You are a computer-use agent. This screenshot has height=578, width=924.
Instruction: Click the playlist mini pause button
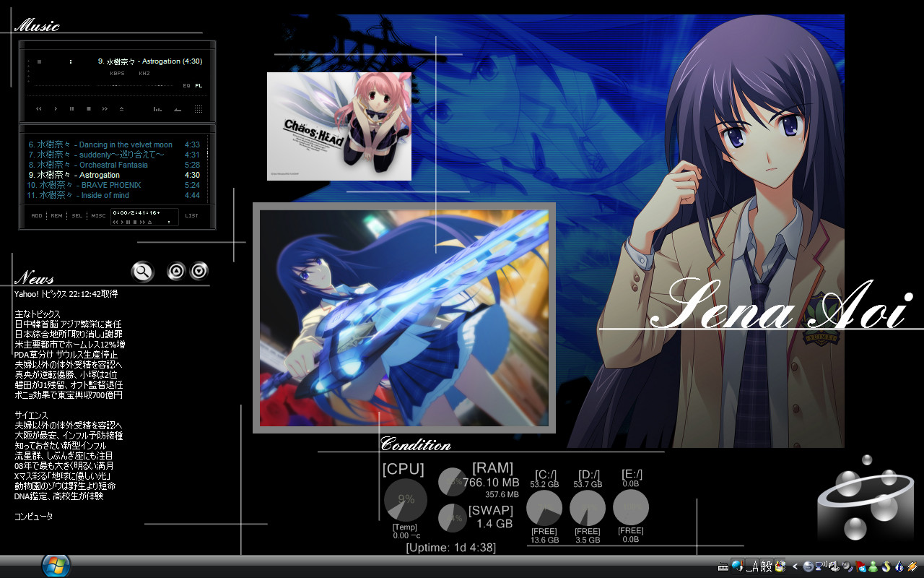pyautogui.click(x=128, y=222)
